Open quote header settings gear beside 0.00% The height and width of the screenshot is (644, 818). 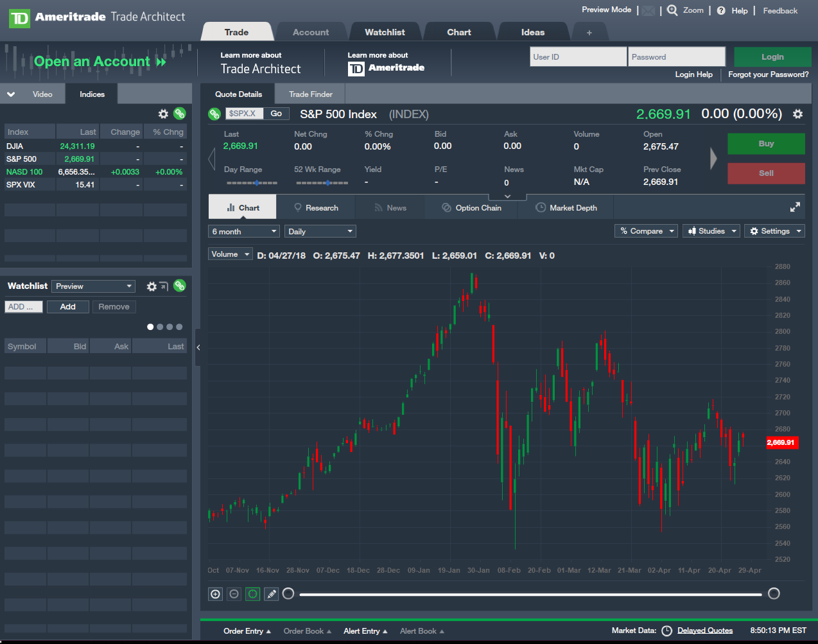(x=797, y=114)
